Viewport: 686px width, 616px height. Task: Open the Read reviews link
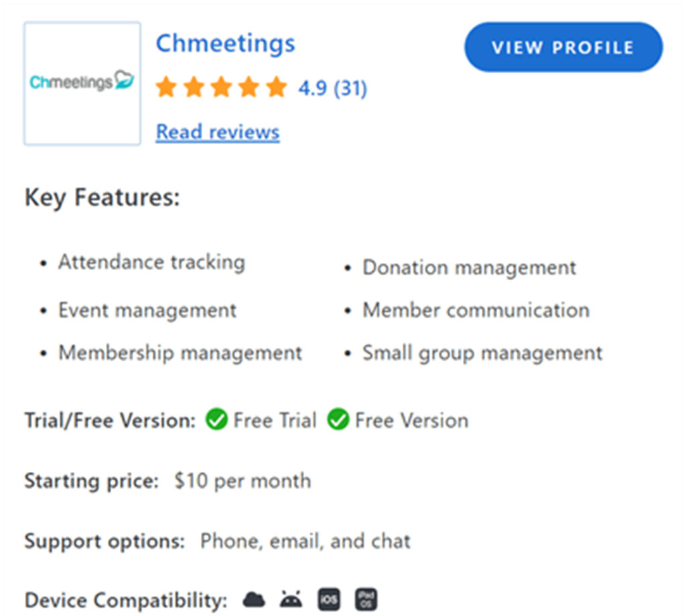(218, 132)
